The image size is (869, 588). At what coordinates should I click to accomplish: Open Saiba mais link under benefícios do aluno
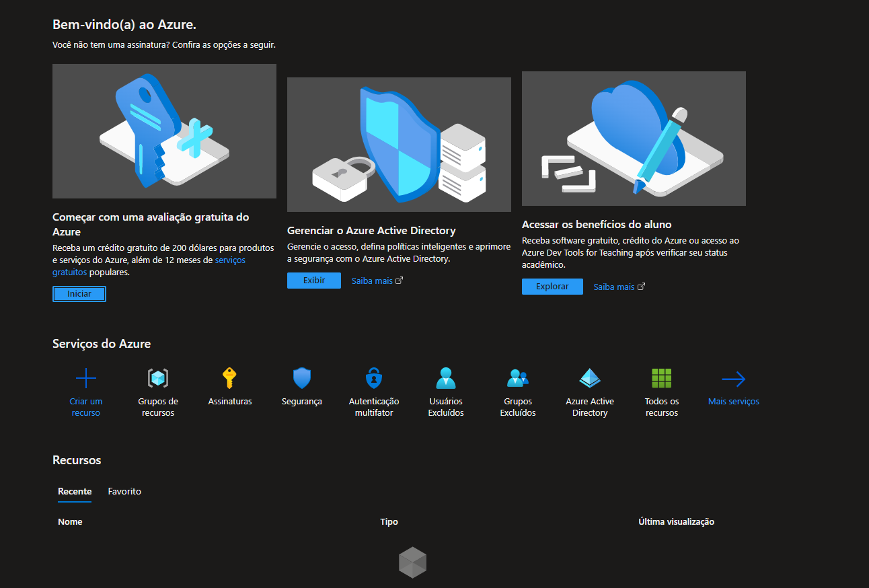(x=614, y=287)
